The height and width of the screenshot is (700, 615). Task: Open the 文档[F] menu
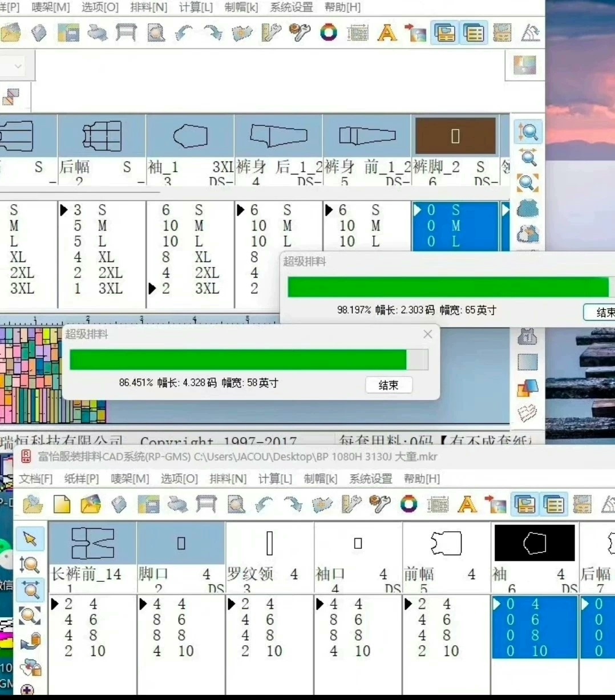click(35, 479)
